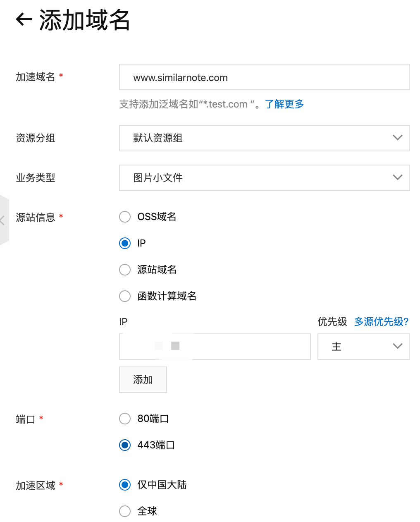This screenshot has height=522, width=420.
Task: Click the 添加 button to add an origin
Action: pos(143,380)
